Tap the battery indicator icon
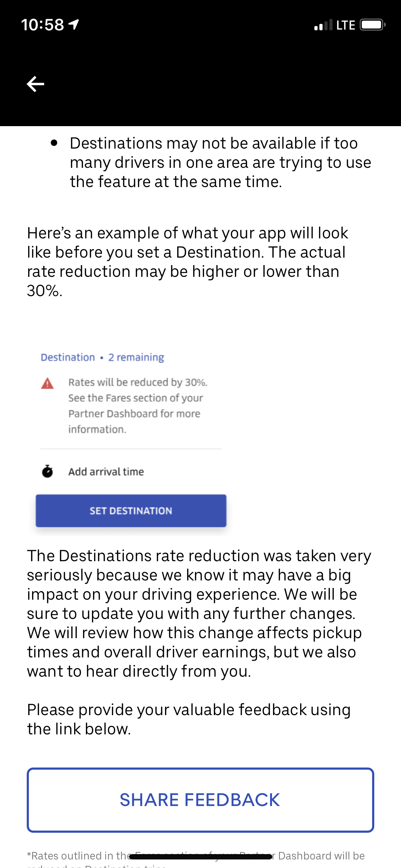The width and height of the screenshot is (401, 868). click(372, 25)
